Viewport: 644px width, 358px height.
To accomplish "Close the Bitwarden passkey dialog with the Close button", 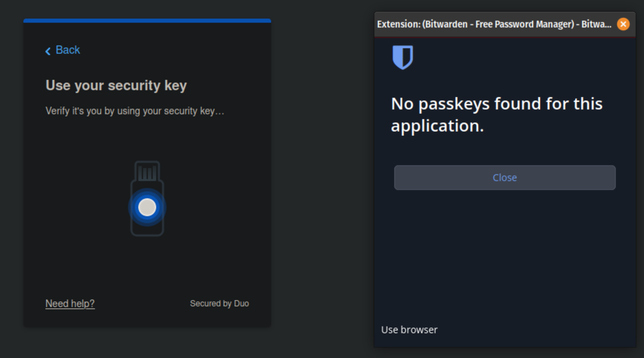I will point(505,178).
